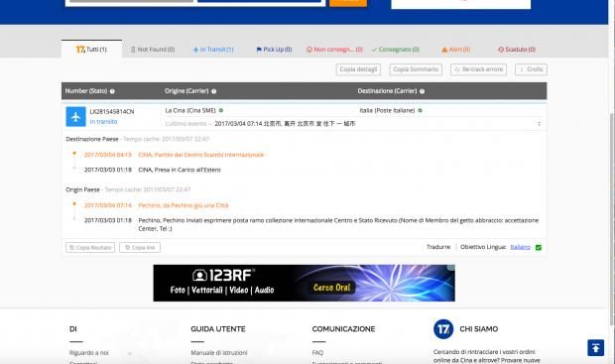This screenshot has width=615, height=364.
Task: Click the 17 logo beside CHI SIAMO
Action: (443, 329)
